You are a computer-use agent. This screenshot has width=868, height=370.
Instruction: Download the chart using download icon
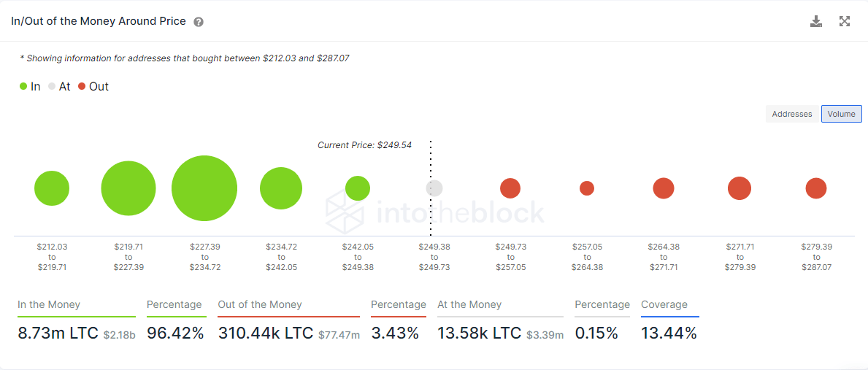point(816,22)
